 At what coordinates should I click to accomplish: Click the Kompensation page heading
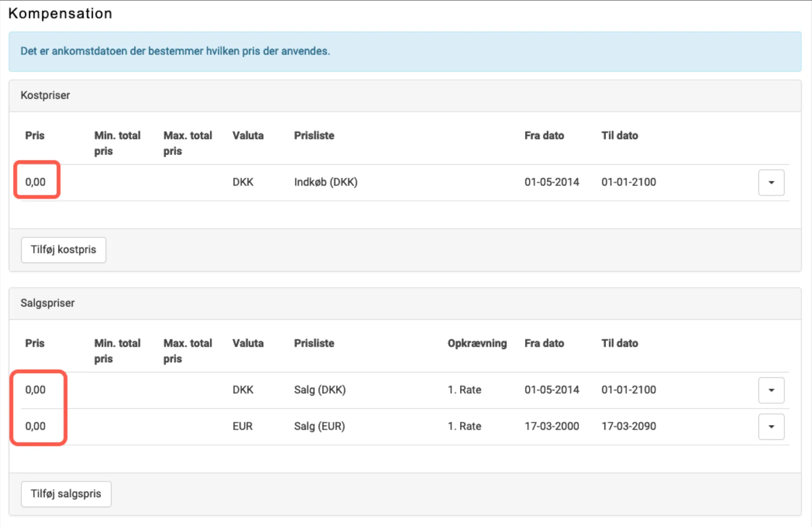click(60, 14)
